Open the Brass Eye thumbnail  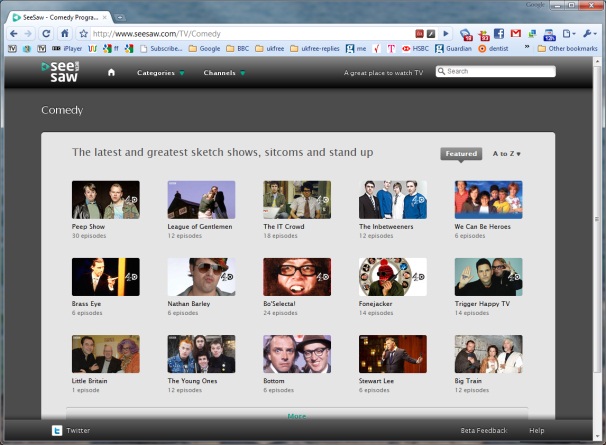point(106,277)
